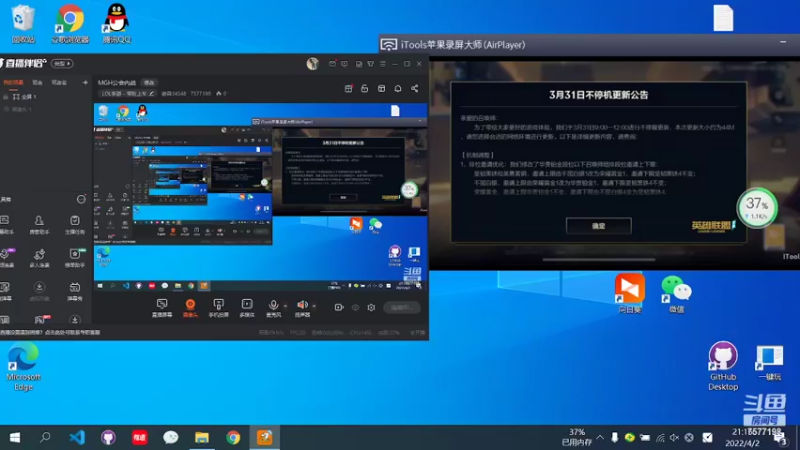This screenshot has width=800, height=450.
Task: Start recording with the video camera icon
Action: (339, 307)
